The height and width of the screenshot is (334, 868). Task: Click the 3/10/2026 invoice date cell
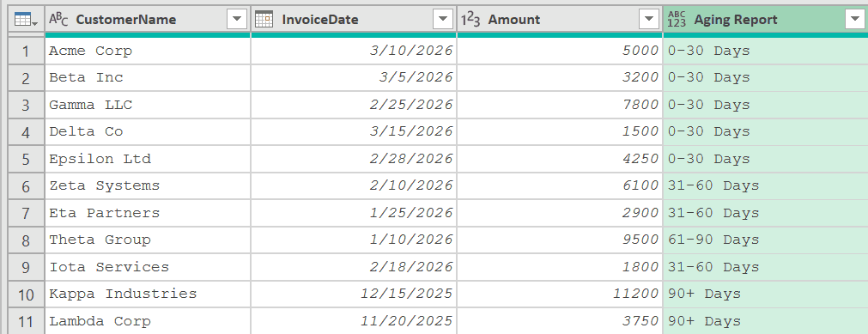point(354,51)
